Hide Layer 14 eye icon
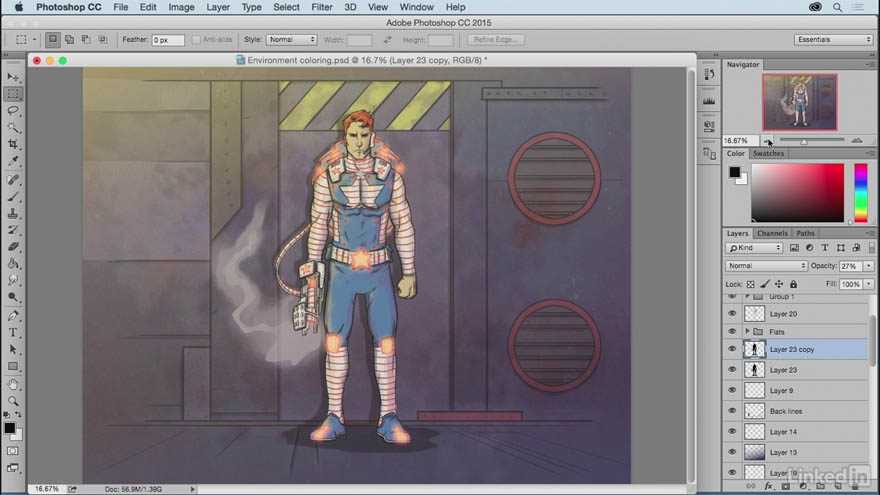This screenshot has height=495, width=880. pyautogui.click(x=732, y=432)
